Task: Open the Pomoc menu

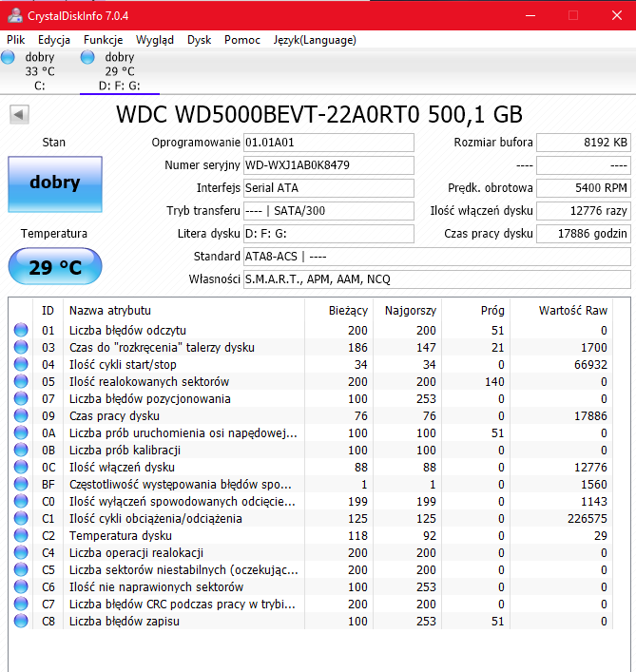Action: click(x=242, y=40)
